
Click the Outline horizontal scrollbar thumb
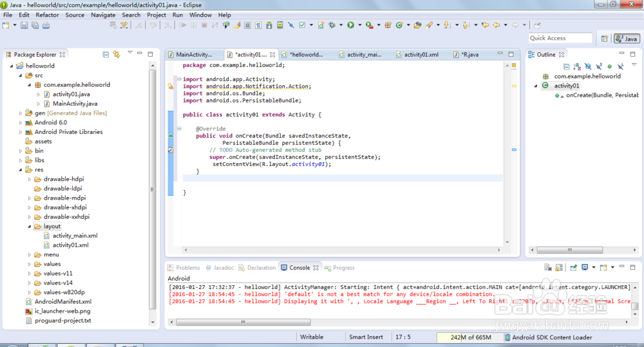coord(570,250)
